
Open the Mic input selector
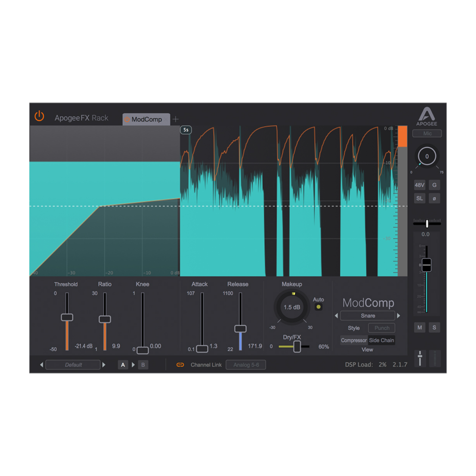tap(427, 133)
